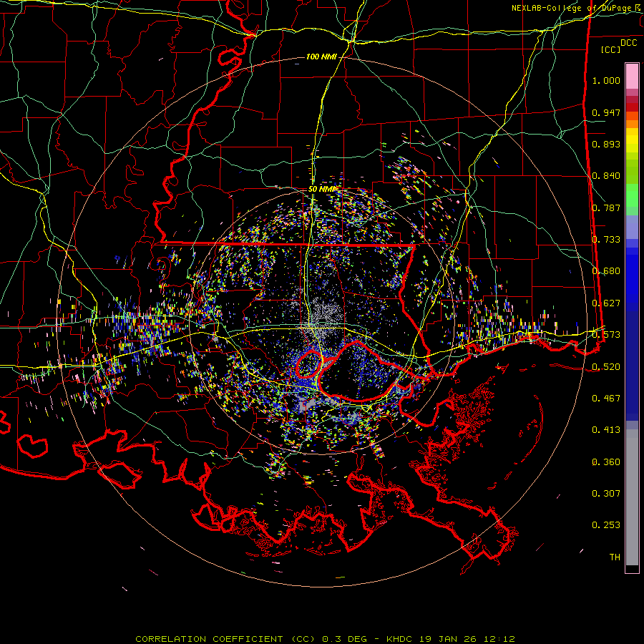Click the "DCC" legend heading
The width and height of the screenshot is (644, 644).
(x=629, y=43)
